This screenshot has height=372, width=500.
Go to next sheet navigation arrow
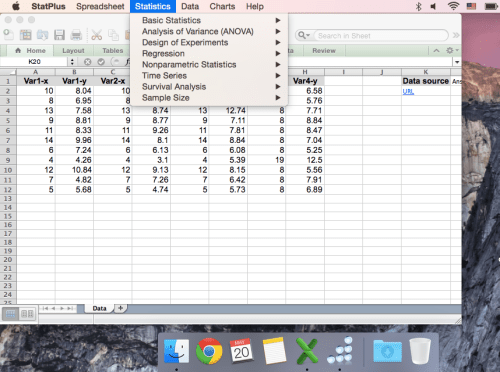62,308
